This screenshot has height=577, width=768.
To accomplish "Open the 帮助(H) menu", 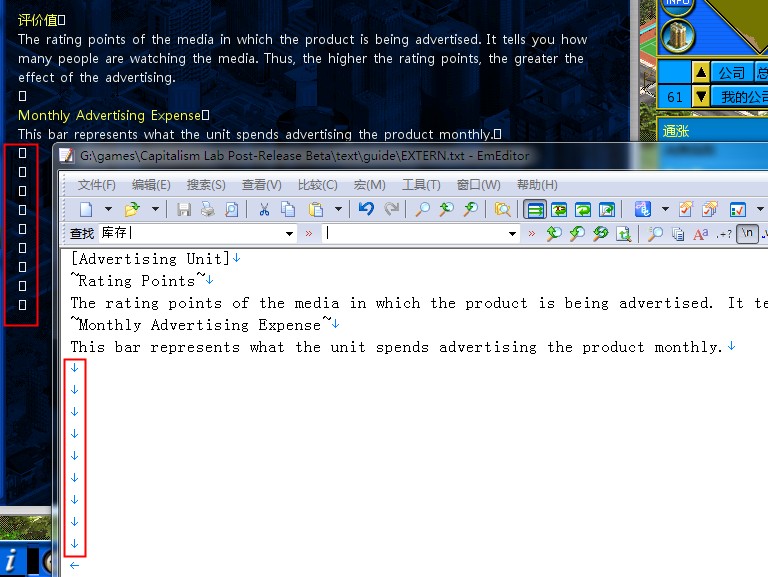I will point(537,185).
